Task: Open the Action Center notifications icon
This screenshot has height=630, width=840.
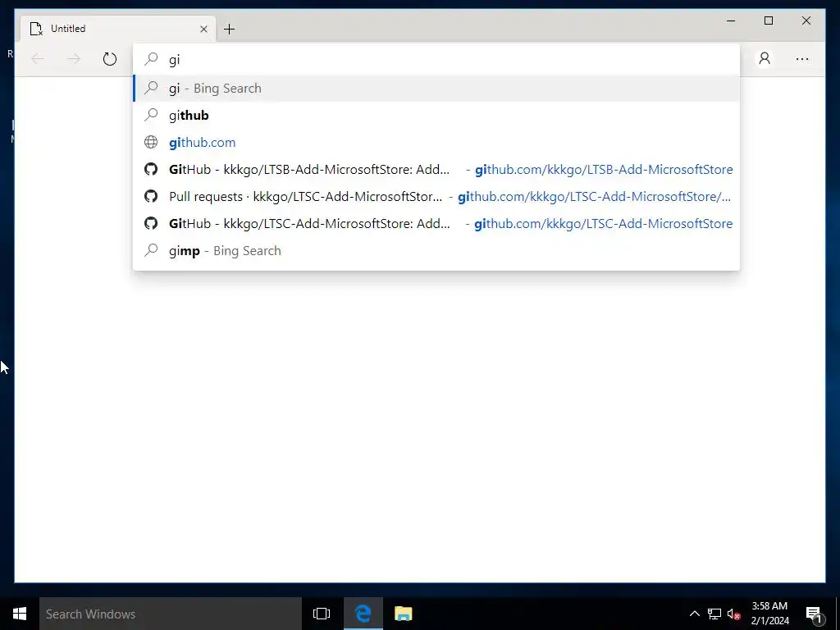Action: (x=815, y=614)
